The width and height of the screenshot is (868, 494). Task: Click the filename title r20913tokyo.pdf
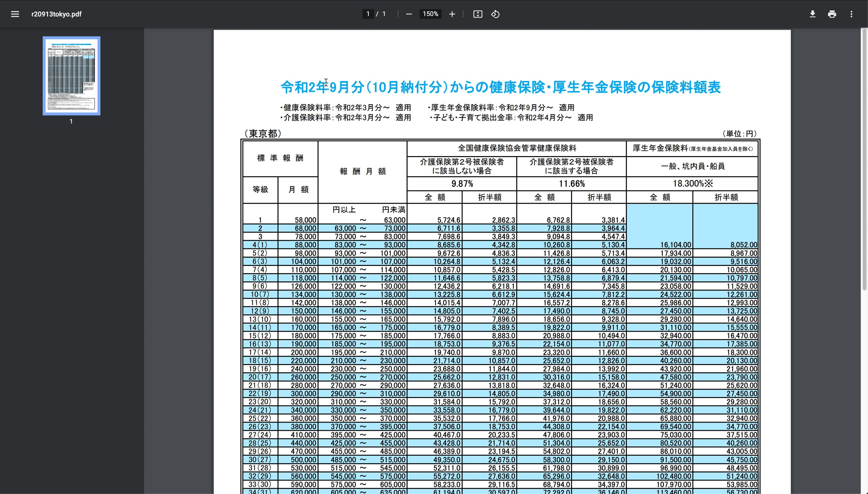[x=56, y=14]
